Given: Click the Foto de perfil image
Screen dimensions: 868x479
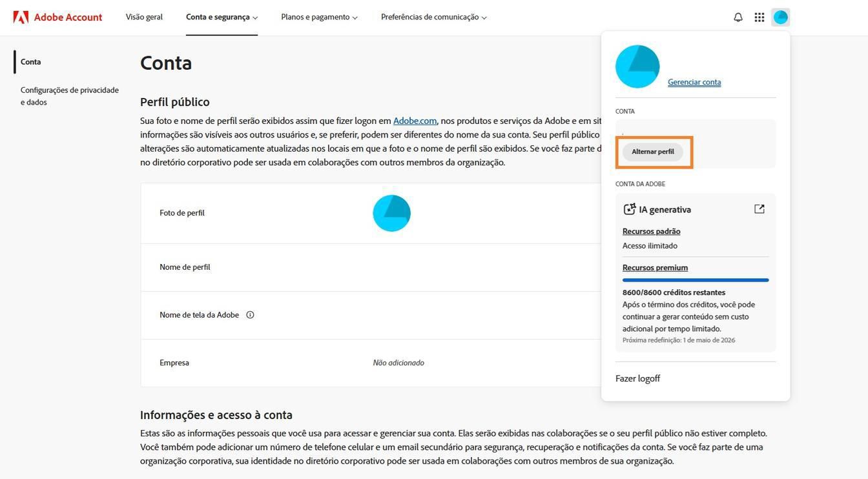Looking at the screenshot, I should click(391, 213).
